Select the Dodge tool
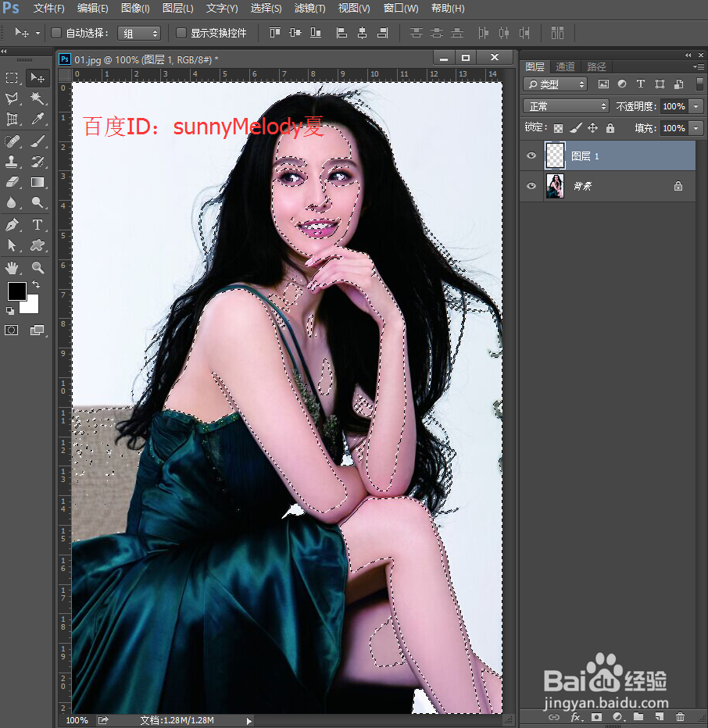 coord(38,202)
